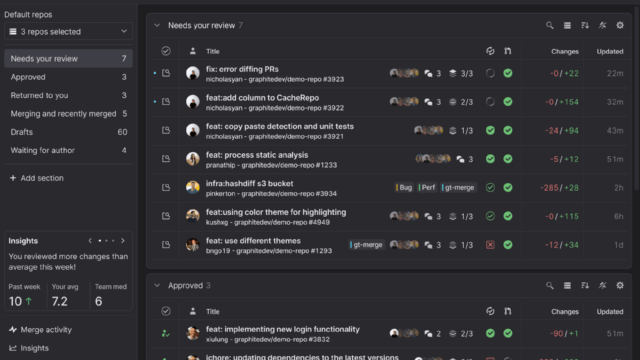
Task: Collapse the Approved section chevron
Action: coord(157,285)
